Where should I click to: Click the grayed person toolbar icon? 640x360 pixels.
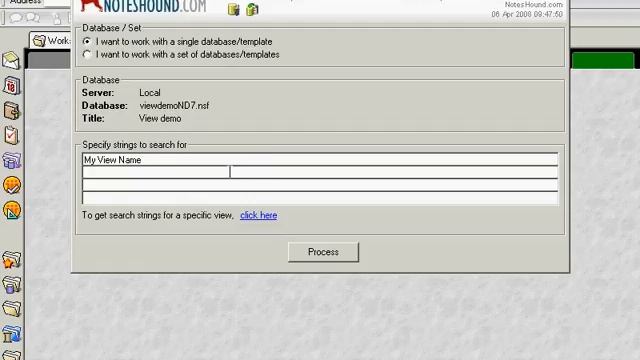click(x=57, y=18)
